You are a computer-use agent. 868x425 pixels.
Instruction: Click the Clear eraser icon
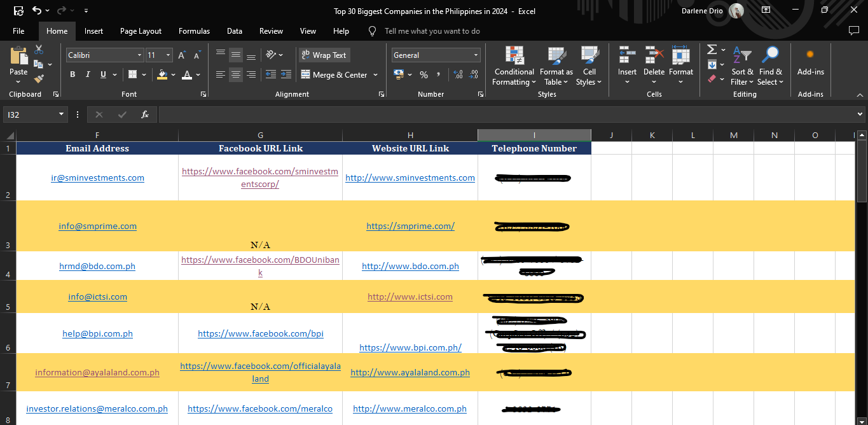click(x=712, y=79)
